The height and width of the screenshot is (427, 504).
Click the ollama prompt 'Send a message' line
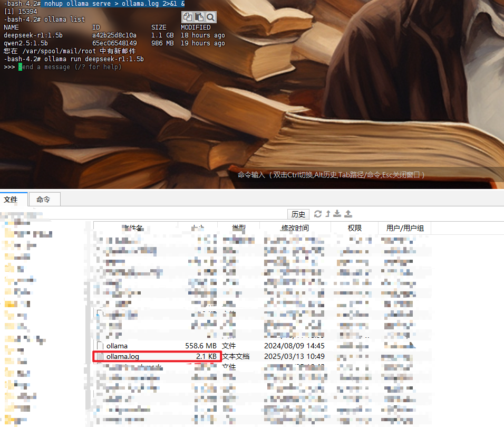(63, 67)
